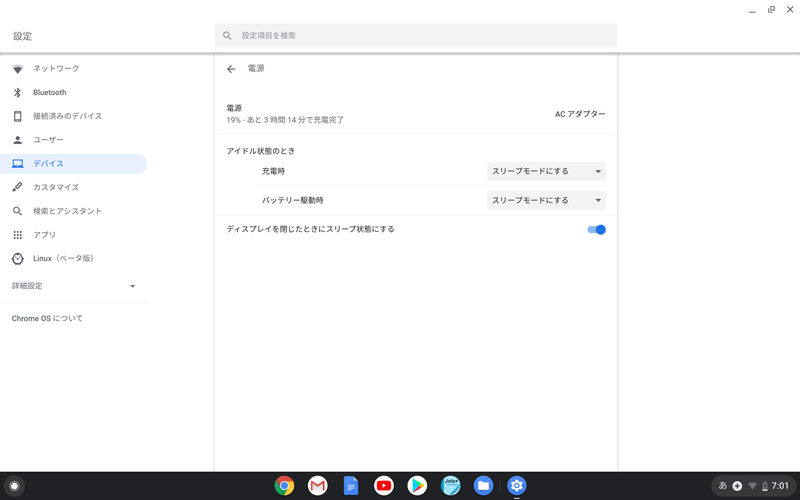Open the launcher circle button
Image resolution: width=800 pixels, height=500 pixels.
click(x=14, y=486)
